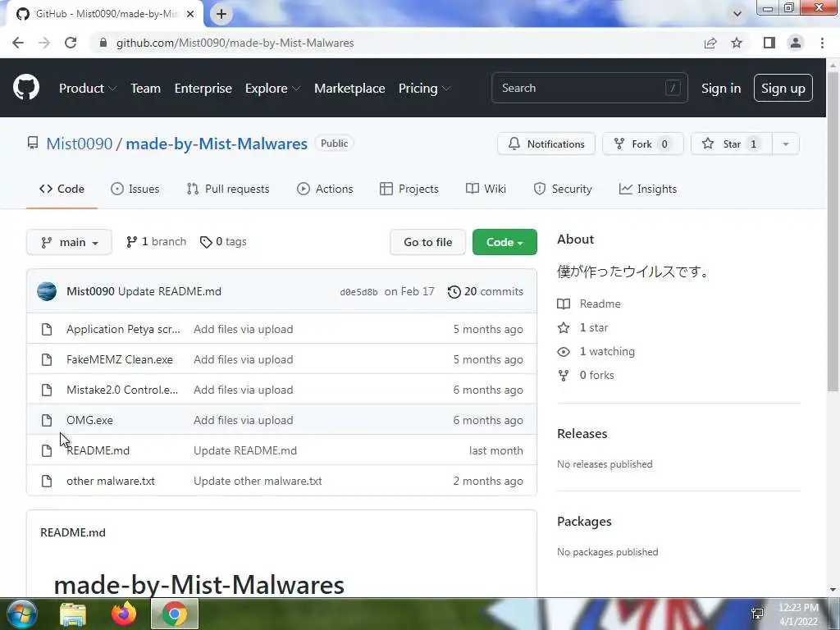
Task: Open the Wiki tab
Action: point(486,189)
